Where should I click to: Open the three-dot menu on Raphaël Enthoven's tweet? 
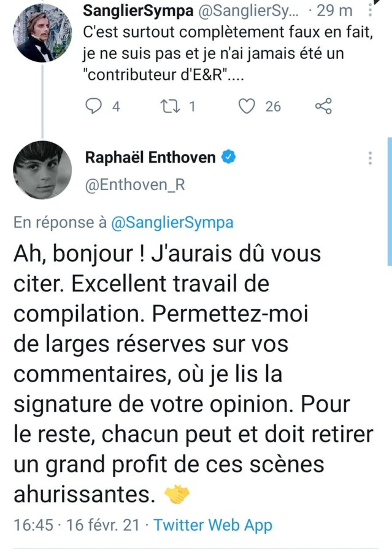click(370, 158)
